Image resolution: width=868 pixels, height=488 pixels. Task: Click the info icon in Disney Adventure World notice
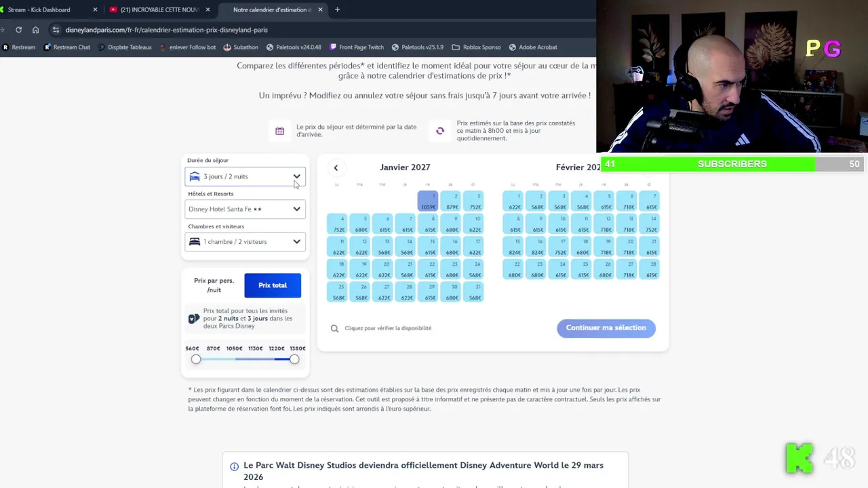click(234, 466)
